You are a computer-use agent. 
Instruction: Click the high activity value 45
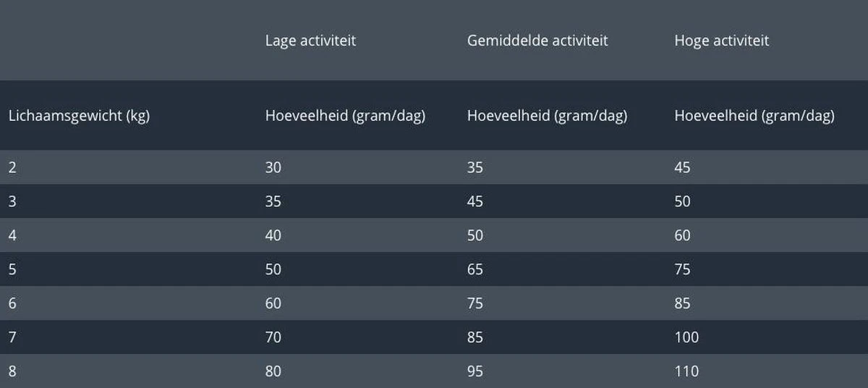[682, 167]
